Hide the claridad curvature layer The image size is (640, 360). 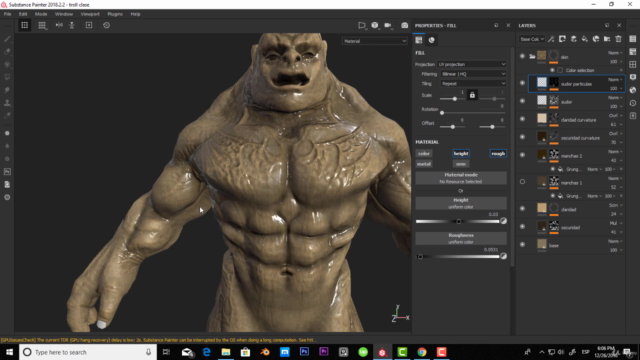point(522,119)
